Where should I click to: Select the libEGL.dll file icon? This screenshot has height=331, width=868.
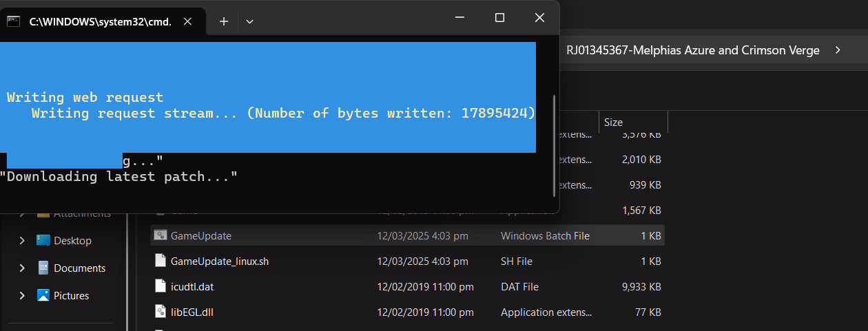tap(161, 312)
